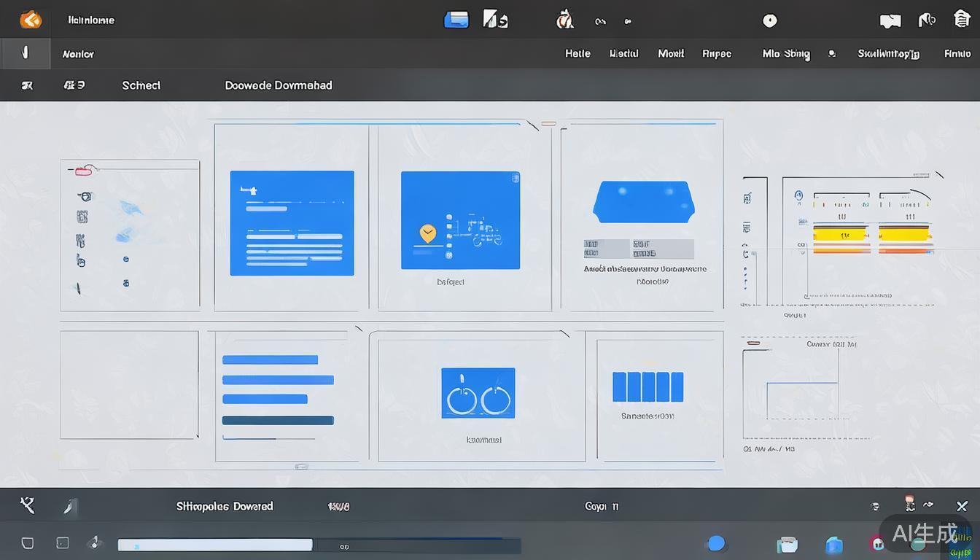Click the Mlo Sbing menu option

pyautogui.click(x=786, y=53)
